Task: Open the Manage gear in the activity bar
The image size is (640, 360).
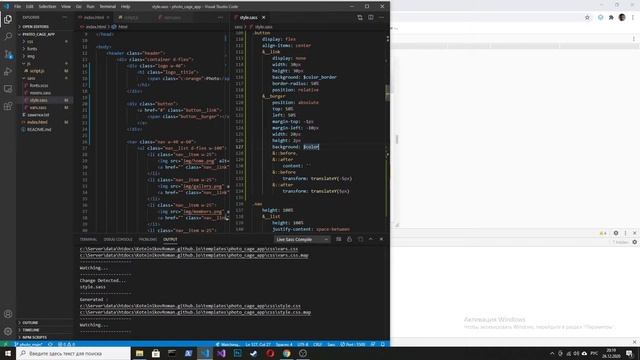Action: pyautogui.click(x=8, y=331)
